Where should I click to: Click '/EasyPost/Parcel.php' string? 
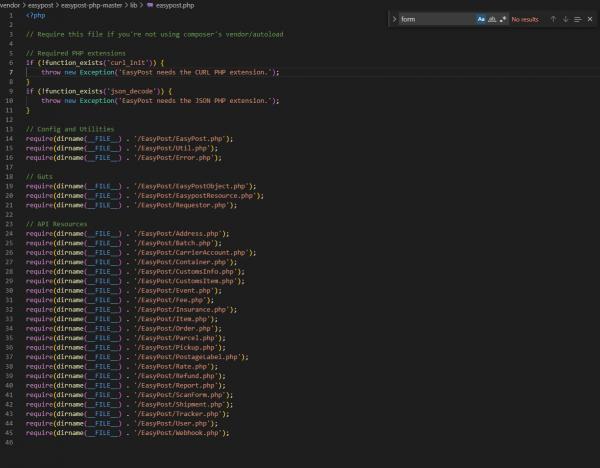point(176,338)
